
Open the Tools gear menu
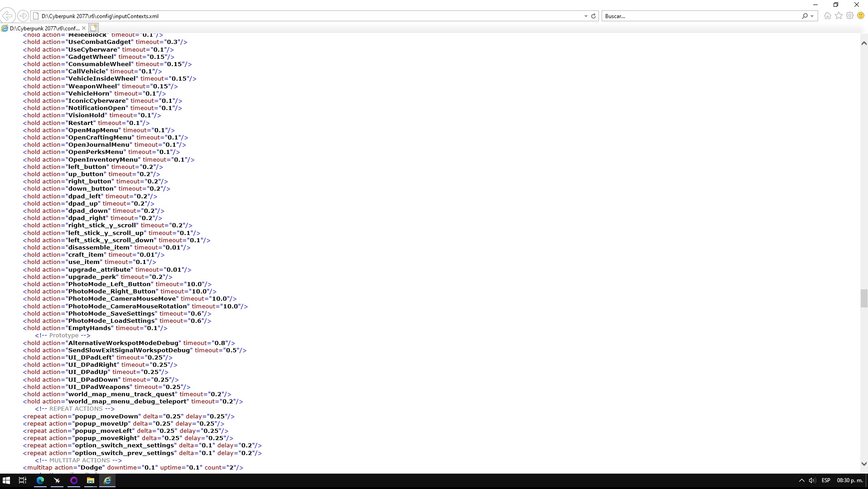coord(850,16)
